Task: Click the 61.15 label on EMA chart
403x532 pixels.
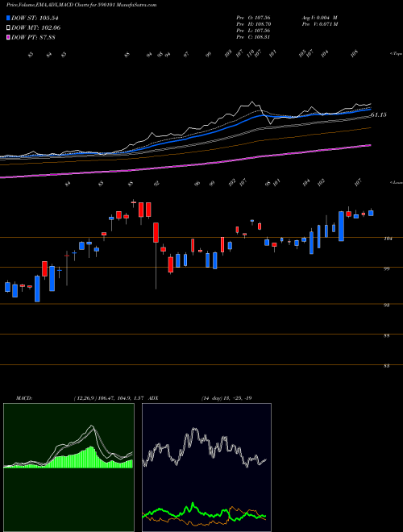Action: [x=379, y=115]
